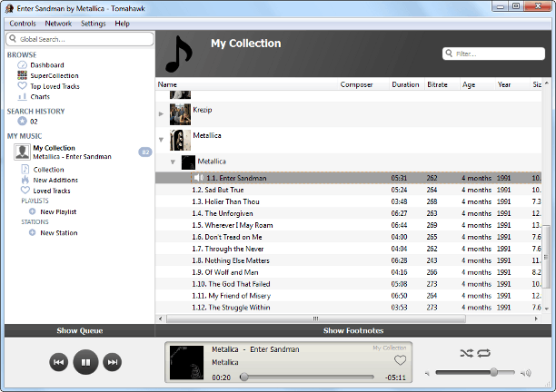Screen dimensions: 556x392
Task: Select track 1.3. Holier Than Thou
Action: coord(348,201)
